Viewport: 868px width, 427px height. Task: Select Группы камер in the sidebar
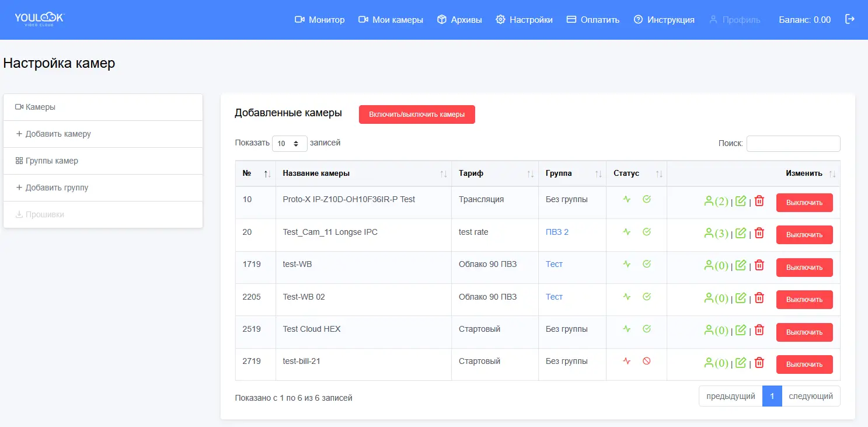[x=103, y=161]
